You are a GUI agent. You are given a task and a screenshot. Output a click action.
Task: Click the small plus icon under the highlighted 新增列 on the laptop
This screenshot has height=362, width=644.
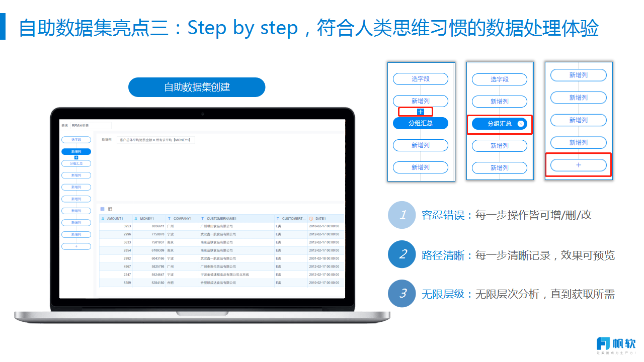coord(76,157)
